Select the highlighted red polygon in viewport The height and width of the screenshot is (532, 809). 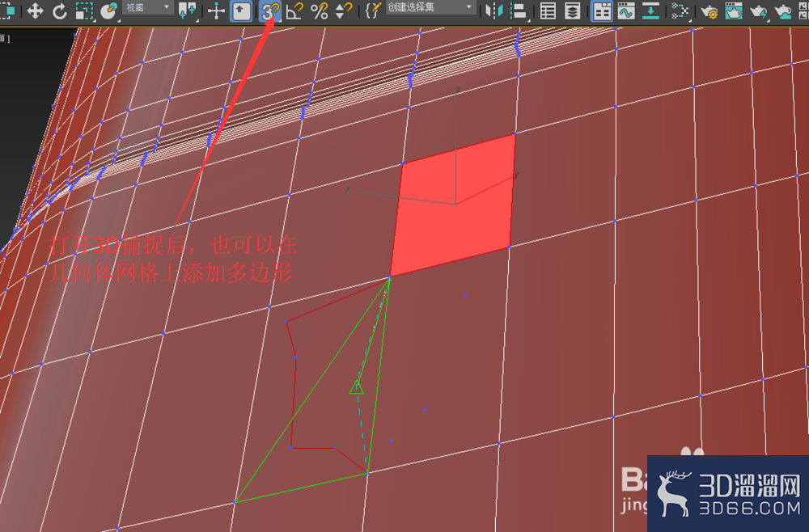coord(454,206)
